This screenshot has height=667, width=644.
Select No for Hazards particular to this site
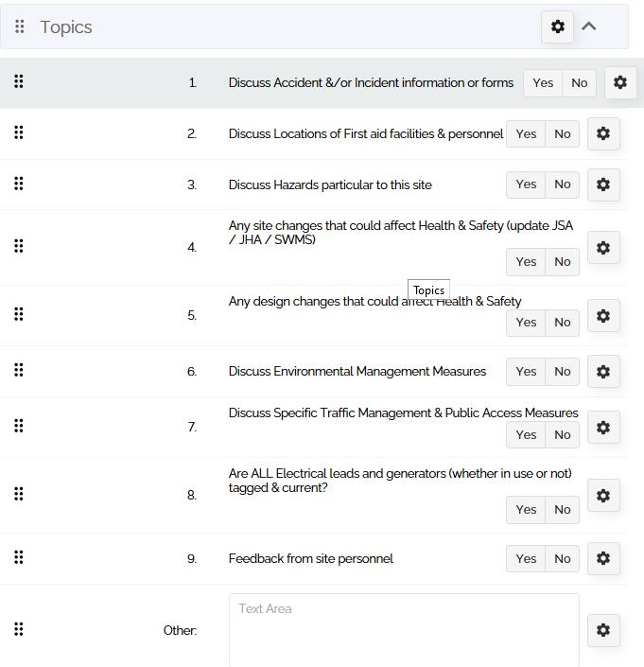click(x=562, y=184)
